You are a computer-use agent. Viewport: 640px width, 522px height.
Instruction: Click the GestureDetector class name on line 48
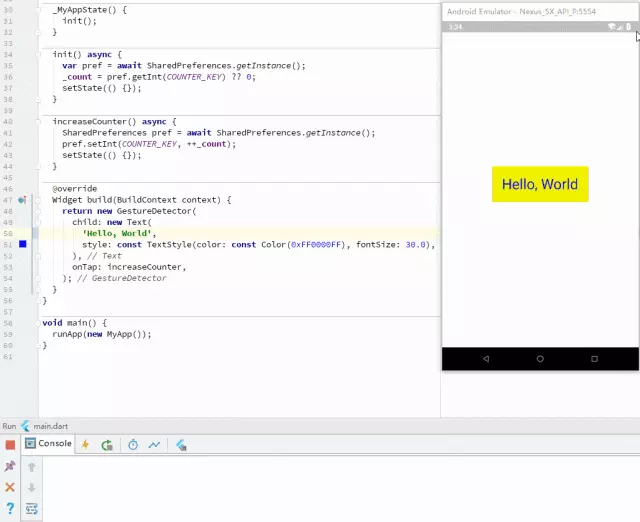[x=154, y=211]
